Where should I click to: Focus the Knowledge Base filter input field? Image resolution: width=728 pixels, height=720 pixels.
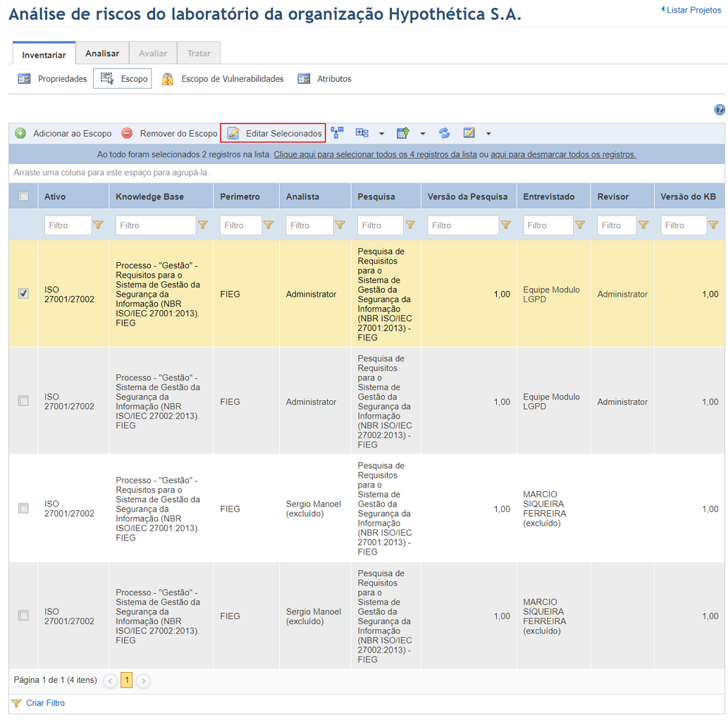click(x=156, y=225)
